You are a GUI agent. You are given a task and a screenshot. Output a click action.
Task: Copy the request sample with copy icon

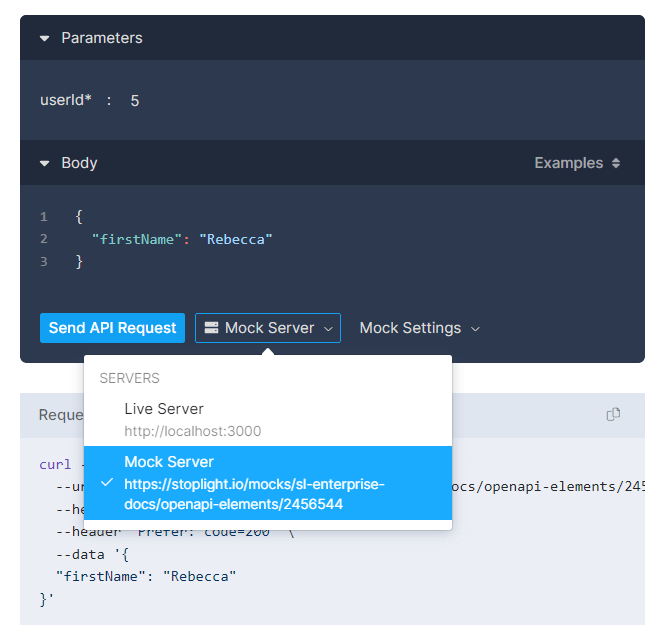[614, 414]
